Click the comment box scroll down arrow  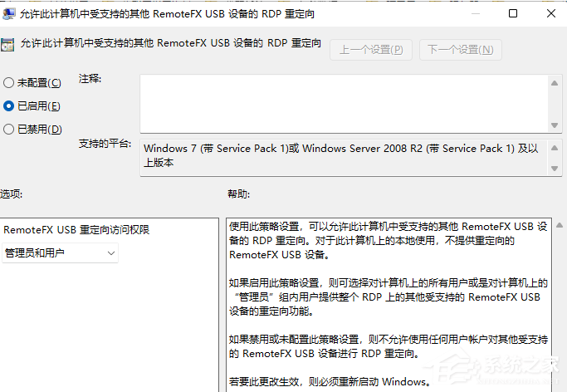555,125
